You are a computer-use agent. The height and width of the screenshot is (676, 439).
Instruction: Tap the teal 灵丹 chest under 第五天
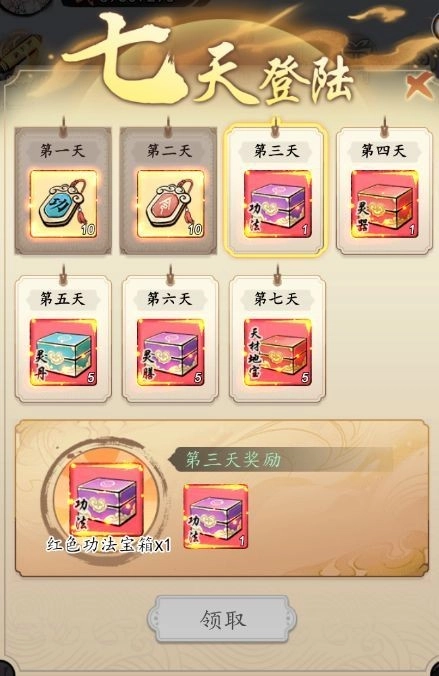click(x=63, y=352)
